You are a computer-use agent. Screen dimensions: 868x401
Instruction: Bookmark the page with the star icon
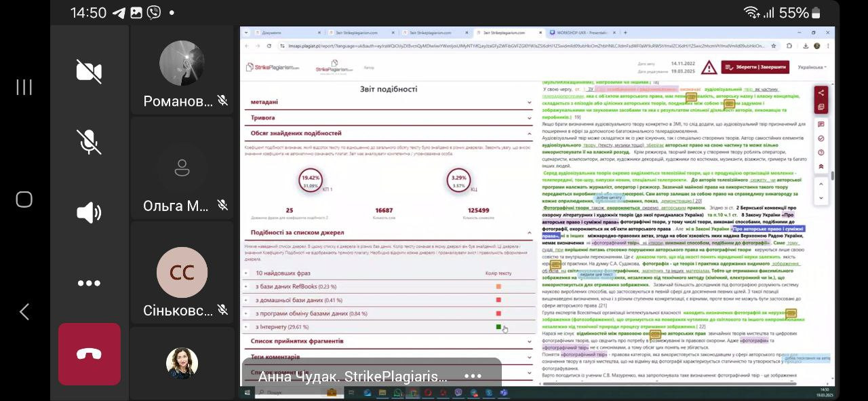point(775,46)
